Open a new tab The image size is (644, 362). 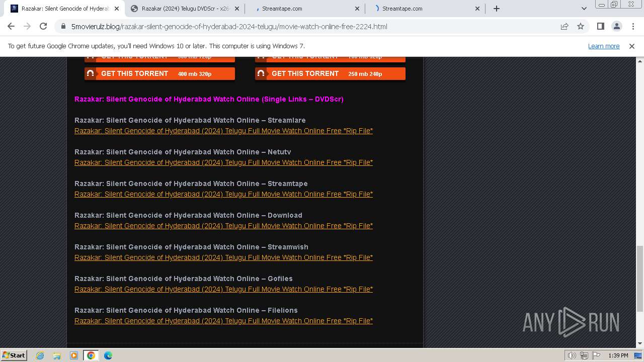pos(497,9)
